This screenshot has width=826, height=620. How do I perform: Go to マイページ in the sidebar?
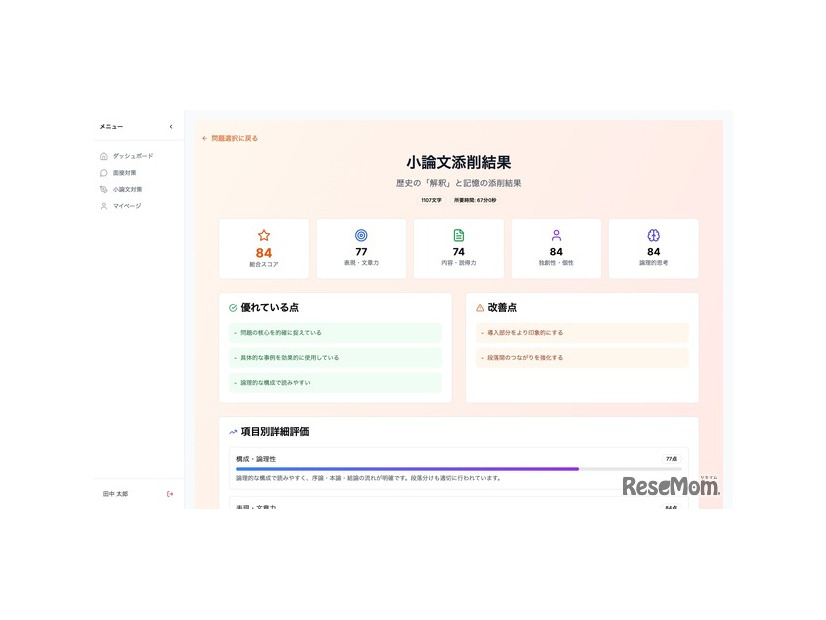[x=127, y=206]
